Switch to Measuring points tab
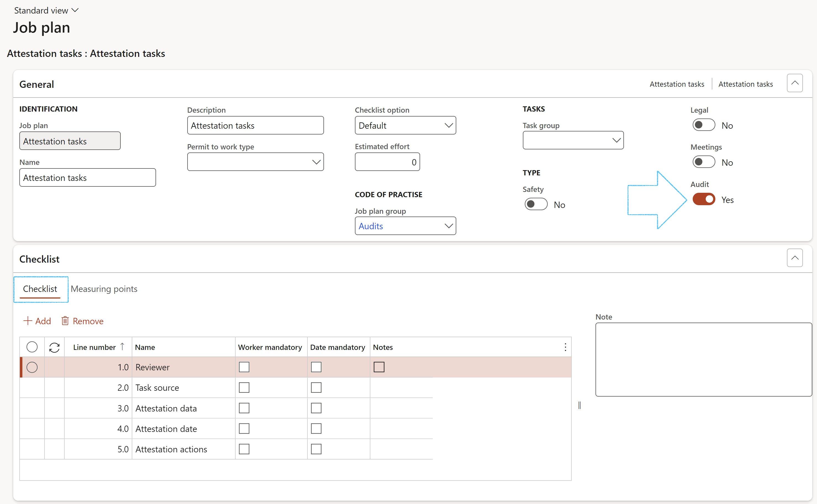Image resolution: width=817 pixels, height=504 pixels. click(104, 289)
